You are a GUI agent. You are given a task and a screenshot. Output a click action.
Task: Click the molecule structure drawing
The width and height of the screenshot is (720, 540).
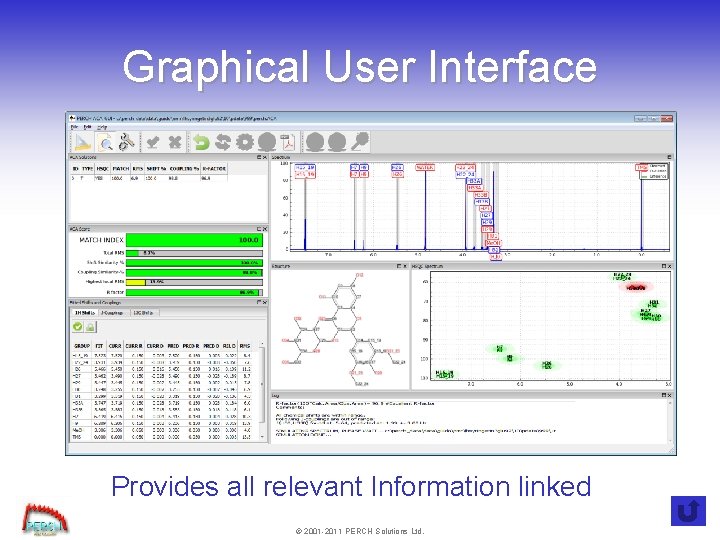(341, 329)
